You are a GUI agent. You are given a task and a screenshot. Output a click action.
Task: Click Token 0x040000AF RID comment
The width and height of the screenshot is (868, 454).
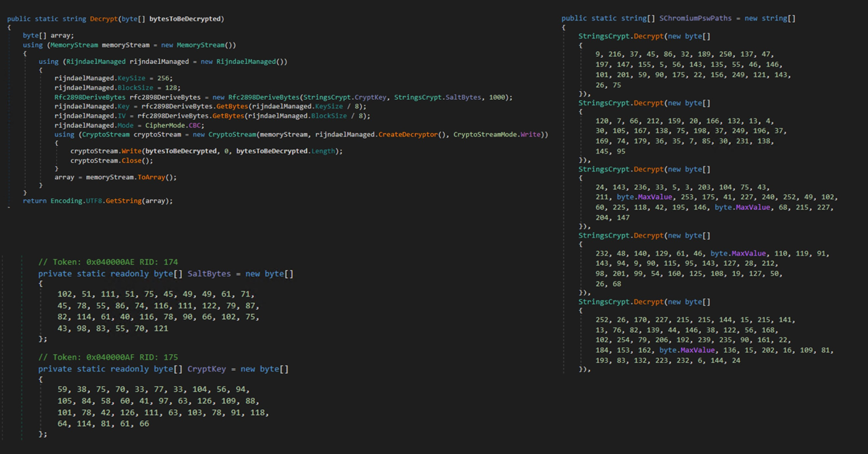pos(108,357)
